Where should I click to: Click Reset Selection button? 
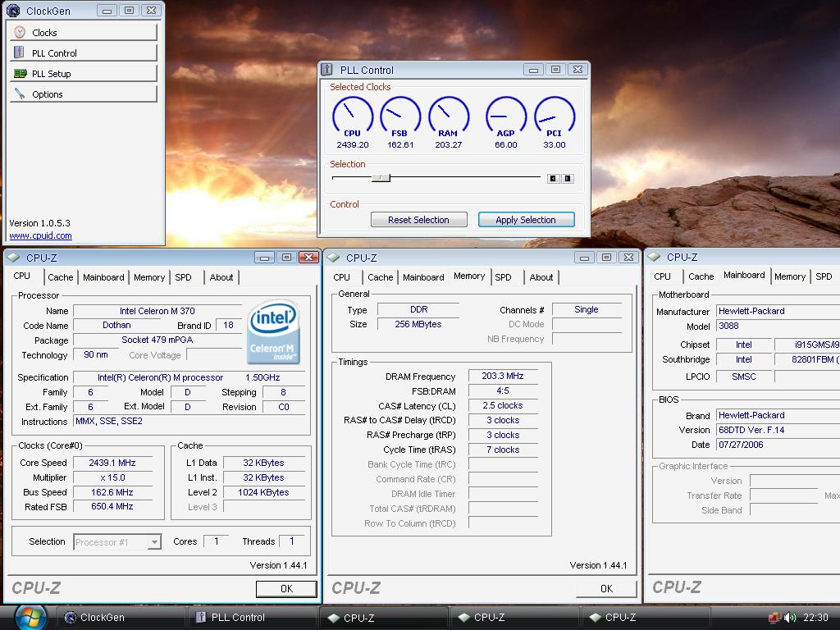coord(419,220)
